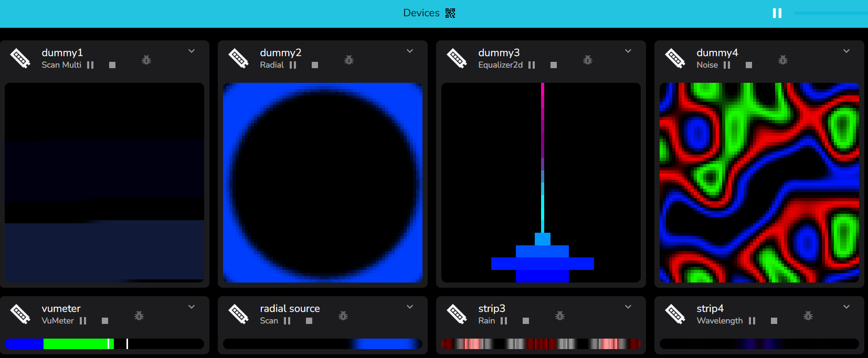Click the bug icon on the strip4 card
This screenshot has width=868, height=358.
[x=808, y=316]
